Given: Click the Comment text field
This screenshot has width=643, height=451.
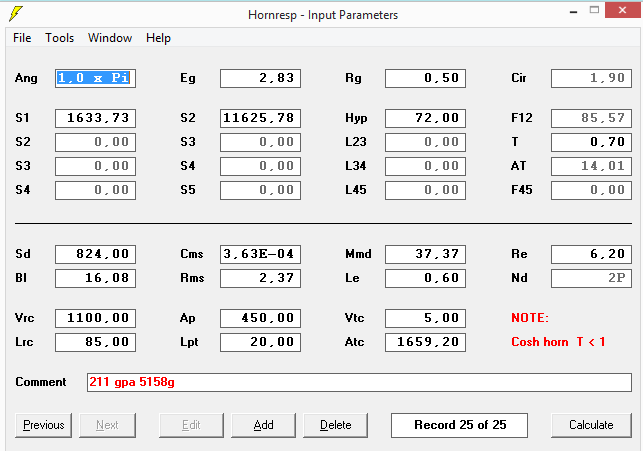Looking at the screenshot, I should (359, 382).
